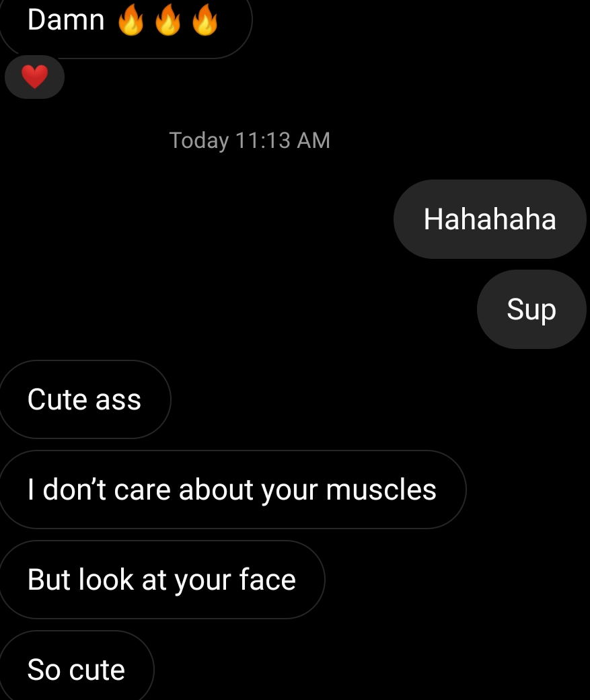
Task: Tap the word "Cute" in second received message
Action: point(57,399)
